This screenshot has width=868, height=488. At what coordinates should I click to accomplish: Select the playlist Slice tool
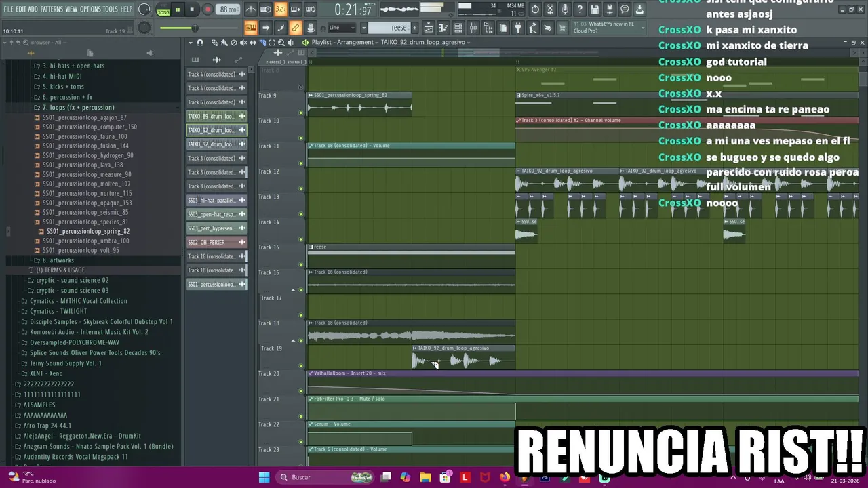262,42
